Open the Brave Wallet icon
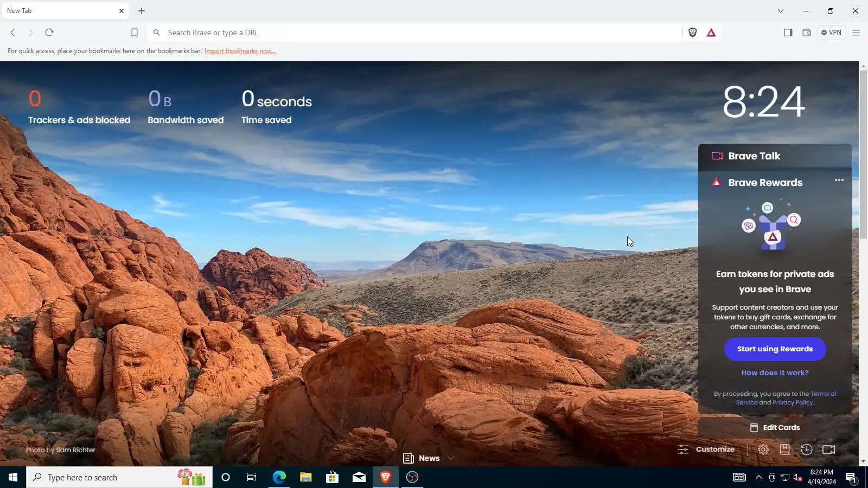Screen dimensions: 868x488 (x=807, y=33)
